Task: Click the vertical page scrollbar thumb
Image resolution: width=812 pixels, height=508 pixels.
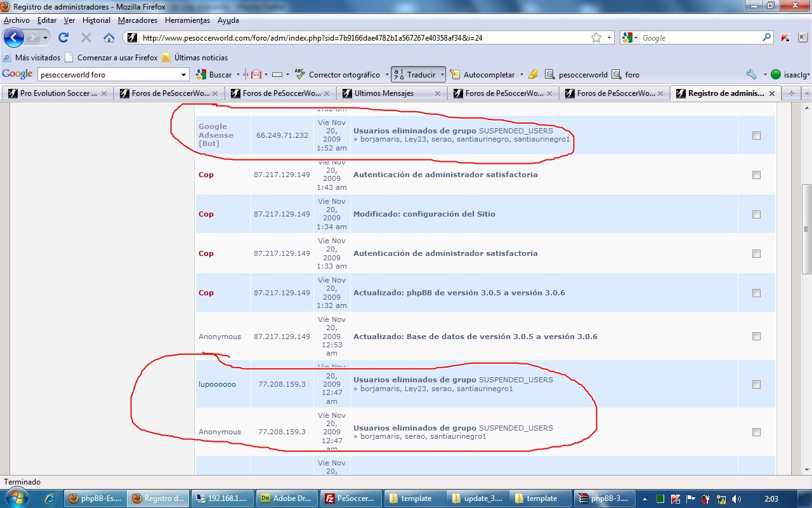Action: (806, 229)
